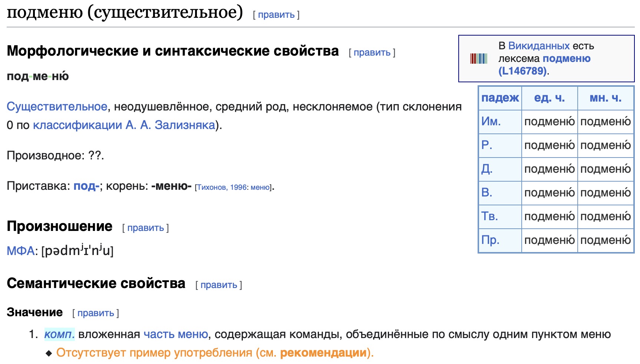Edit the Значение subsection
The image size is (640, 364).
pos(95,313)
